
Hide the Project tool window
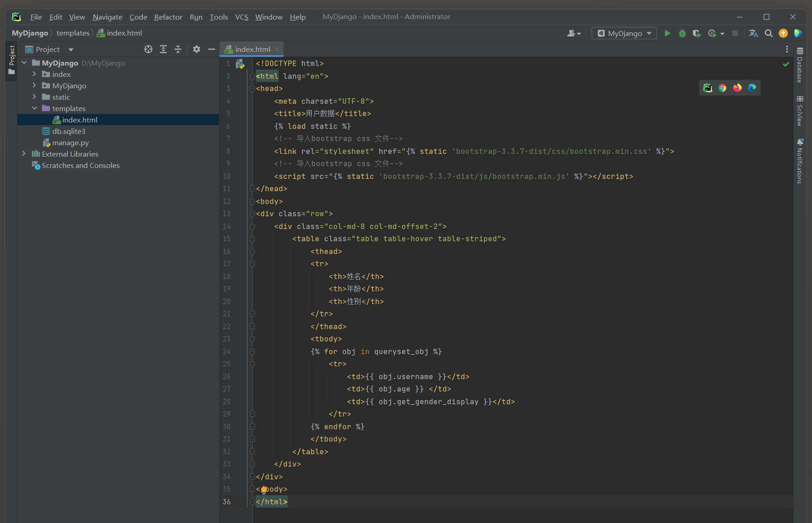pos(211,49)
